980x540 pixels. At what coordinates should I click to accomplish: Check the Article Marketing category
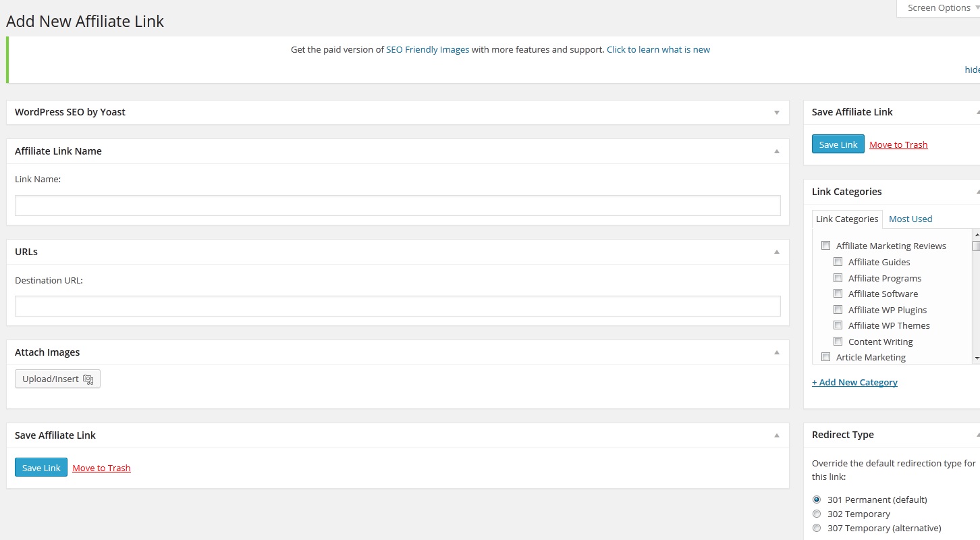coord(825,357)
